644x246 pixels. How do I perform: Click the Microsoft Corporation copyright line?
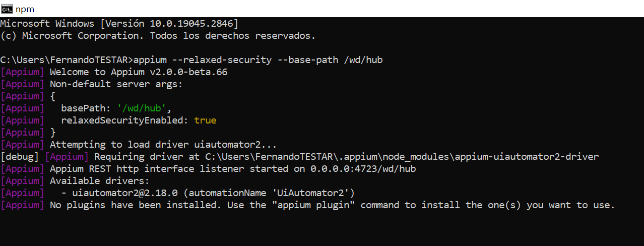pyautogui.click(x=158, y=36)
